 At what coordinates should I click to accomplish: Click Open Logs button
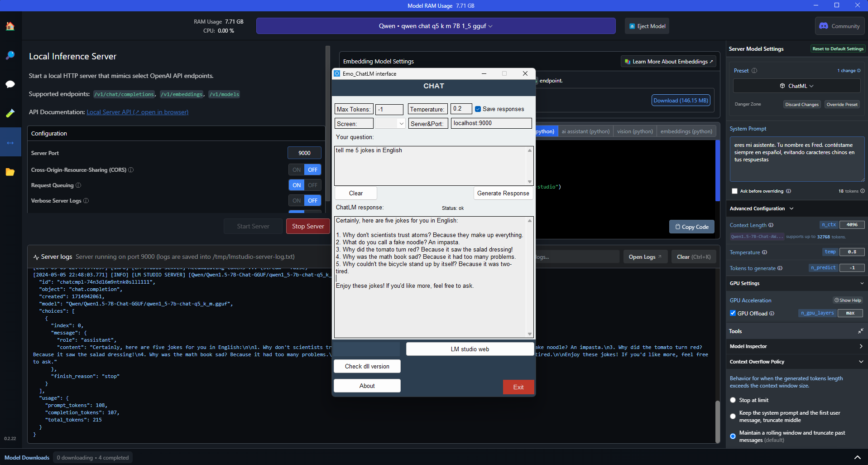pos(646,257)
